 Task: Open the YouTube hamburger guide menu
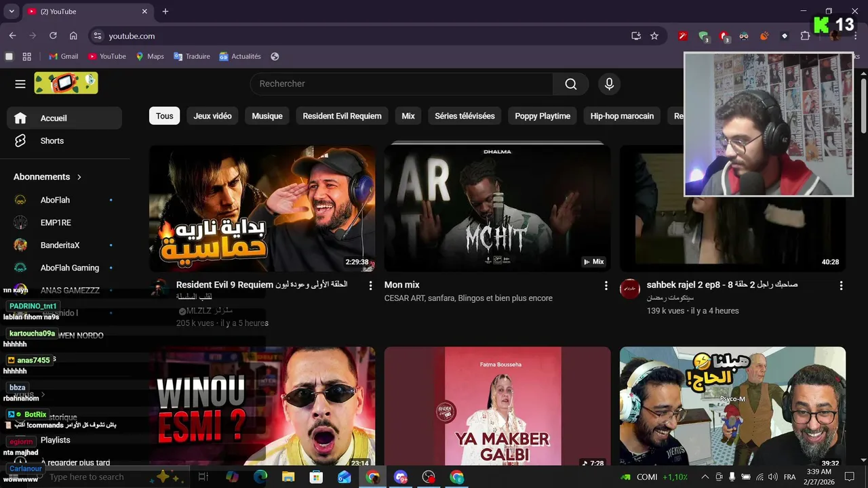(20, 84)
